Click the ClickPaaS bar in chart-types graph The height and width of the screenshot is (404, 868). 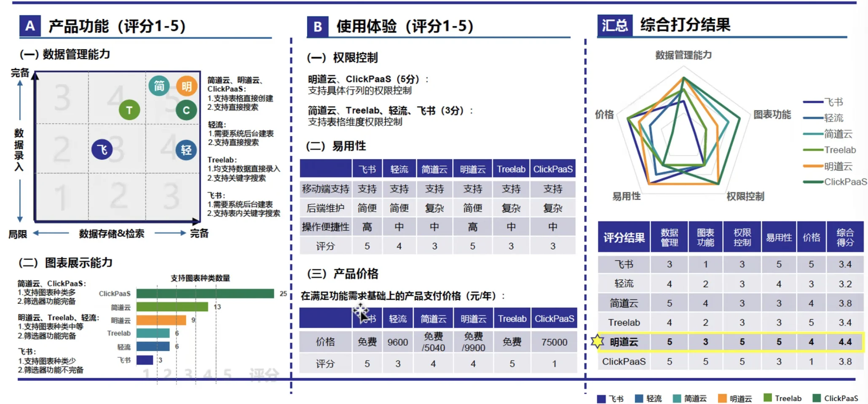205,294
